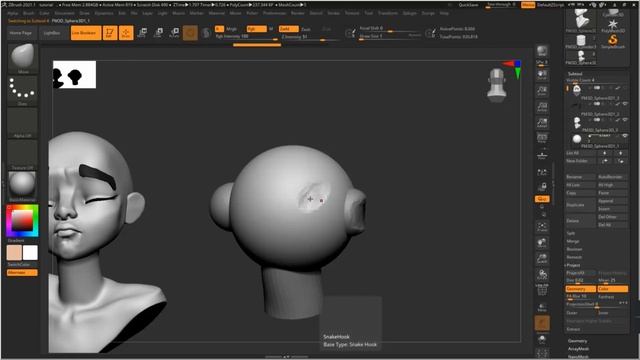Click the Move view icon
The image size is (640, 360).
[542, 243]
